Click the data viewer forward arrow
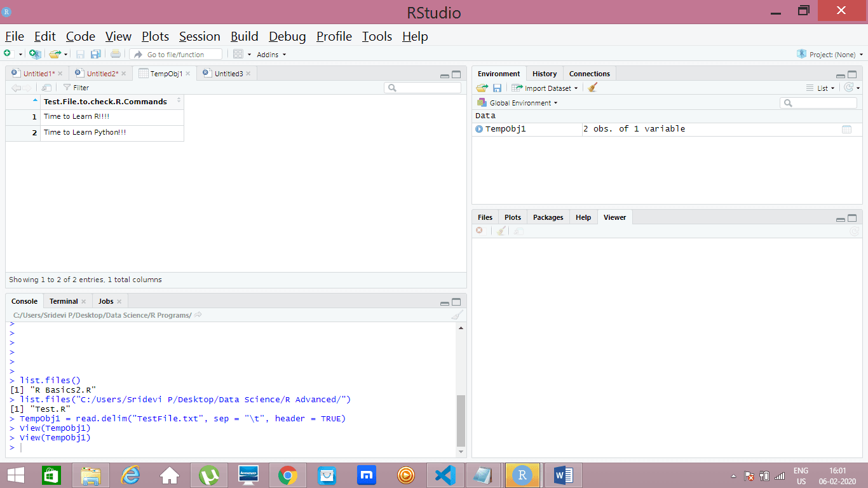 click(27, 88)
